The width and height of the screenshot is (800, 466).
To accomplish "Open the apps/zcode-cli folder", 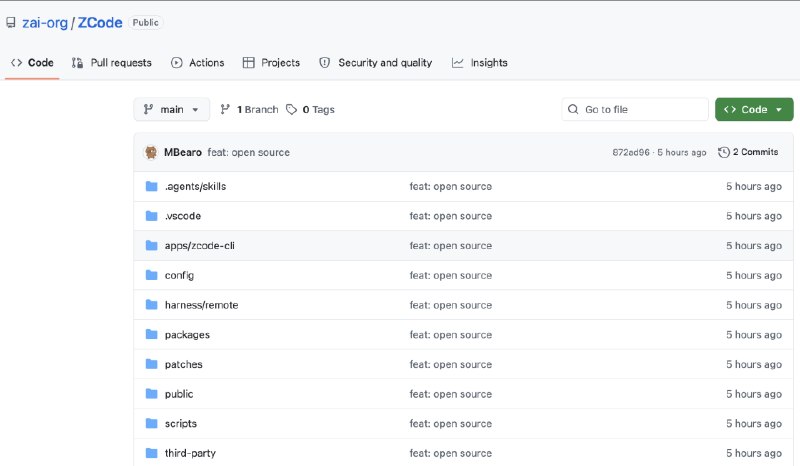I will (199, 246).
